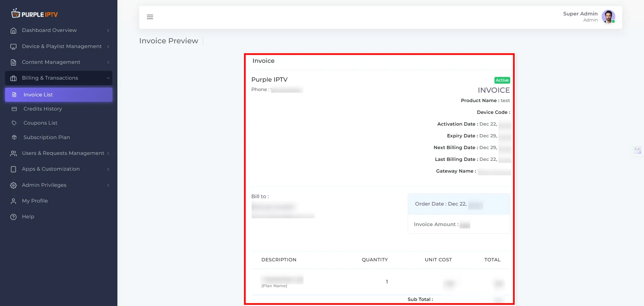Open Apps & Customization menu
Image resolution: width=644 pixels, height=306 pixels.
pyautogui.click(x=59, y=169)
